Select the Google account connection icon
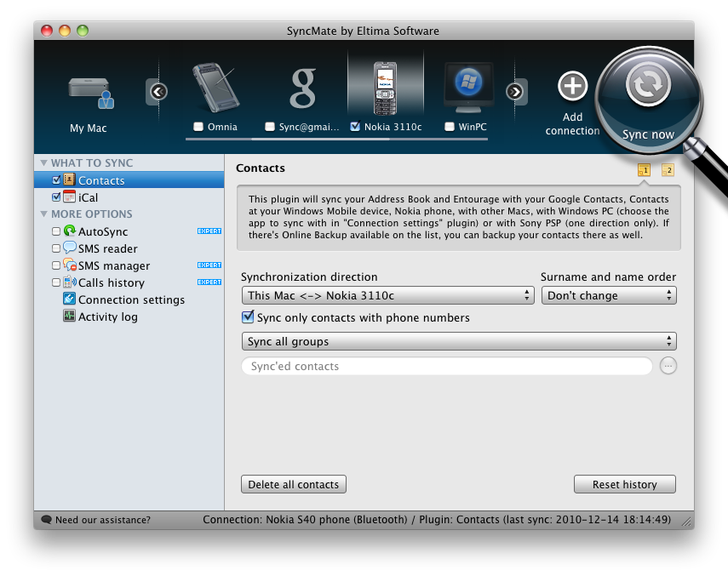The width and height of the screenshot is (728, 576). pyautogui.click(x=303, y=88)
